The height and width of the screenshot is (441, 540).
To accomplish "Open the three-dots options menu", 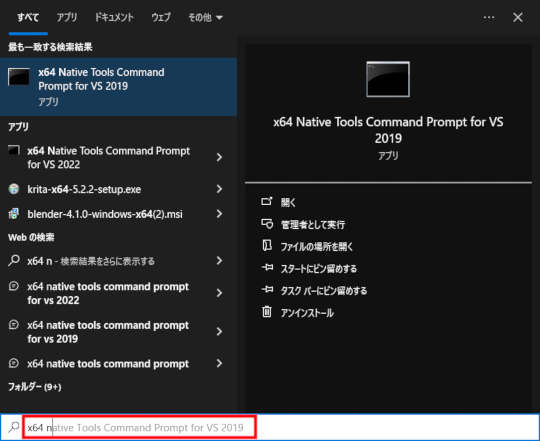I will tap(489, 17).
